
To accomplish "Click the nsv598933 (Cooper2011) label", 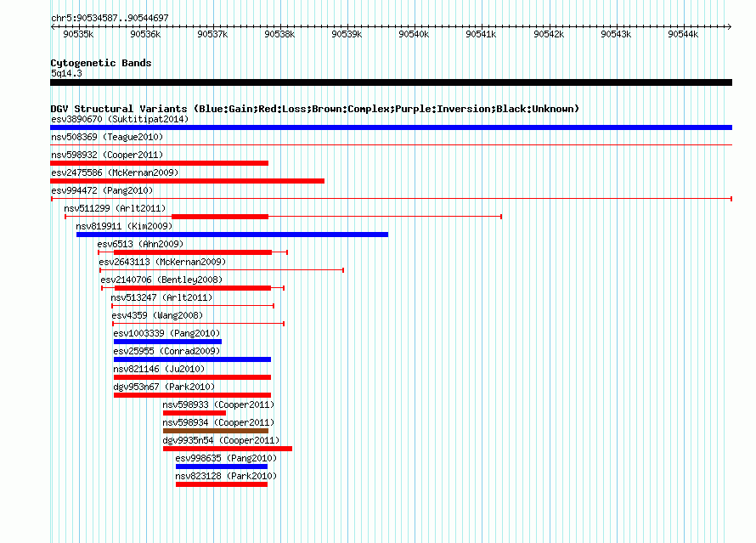I will click(x=218, y=404).
